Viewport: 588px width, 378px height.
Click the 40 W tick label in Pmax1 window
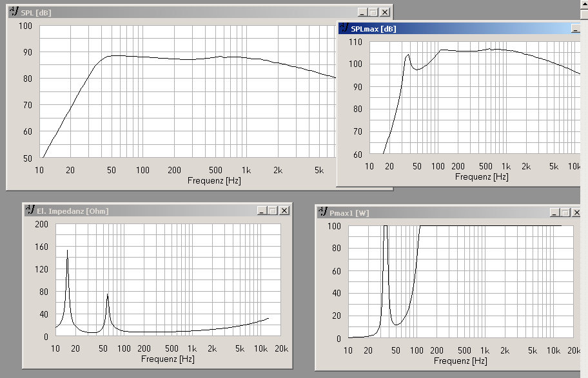337,294
